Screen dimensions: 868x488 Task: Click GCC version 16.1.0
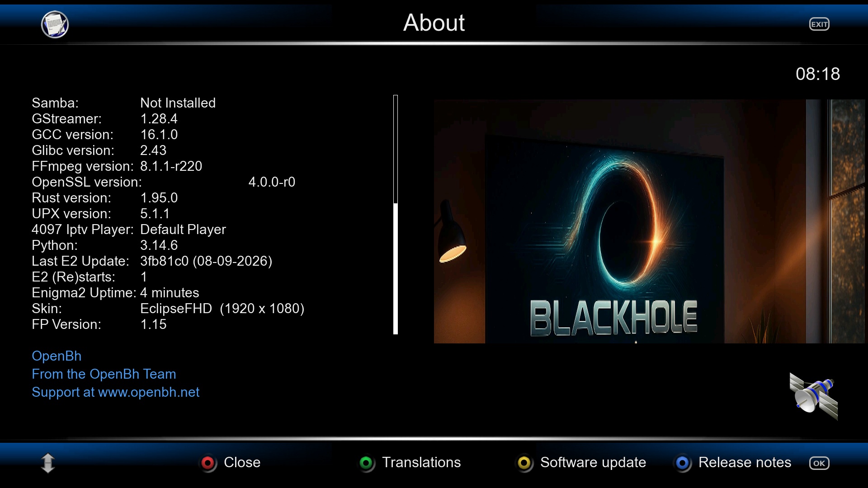[159, 135]
